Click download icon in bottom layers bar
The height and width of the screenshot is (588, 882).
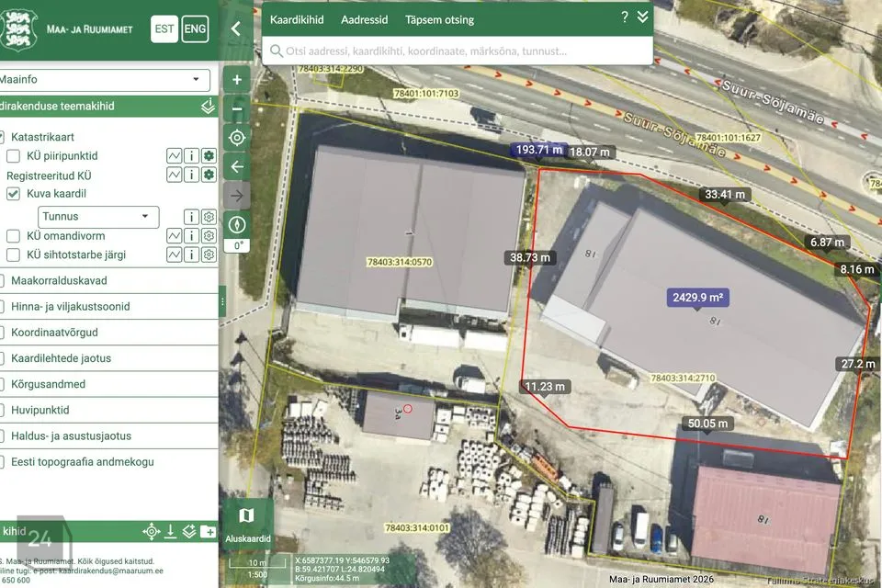[171, 531]
